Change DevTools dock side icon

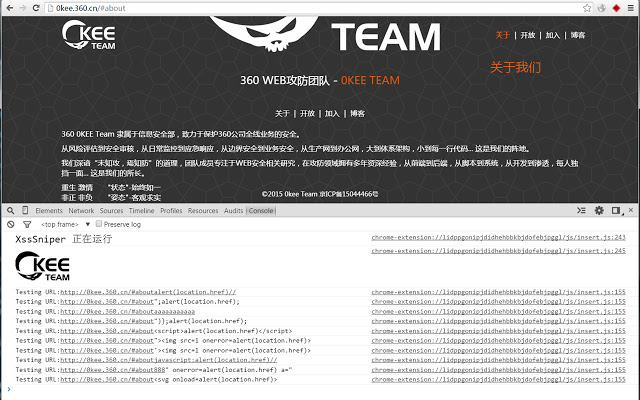pyautogui.click(x=616, y=211)
